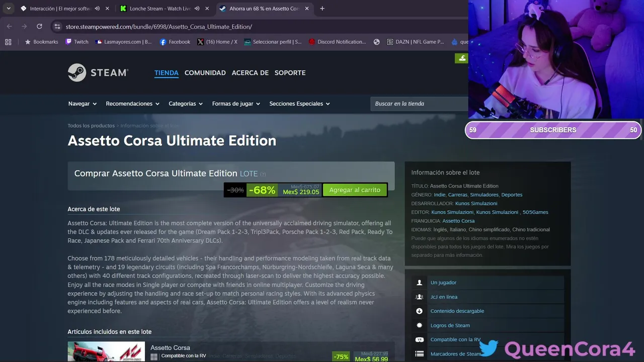Open the Seleccionar perfil bookmark

273,42
